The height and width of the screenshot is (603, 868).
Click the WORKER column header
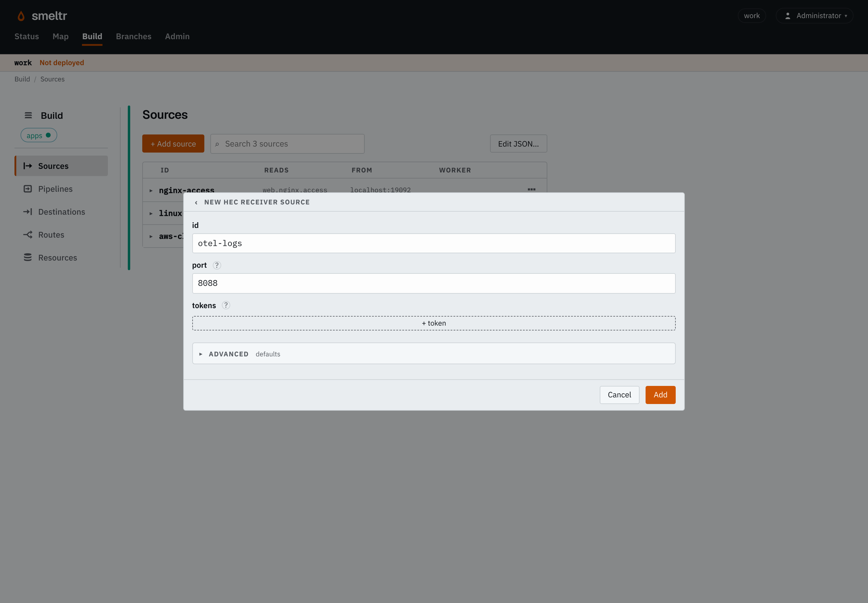tap(455, 170)
